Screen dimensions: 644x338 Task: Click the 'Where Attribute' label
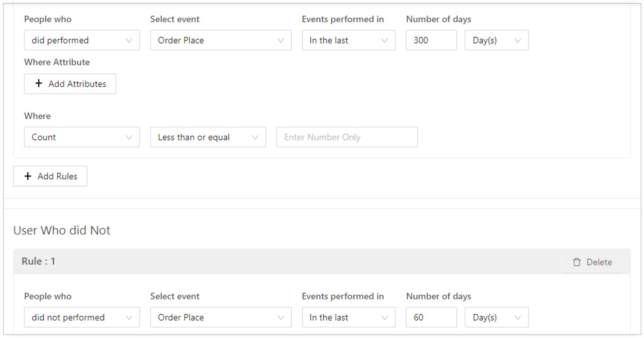pos(57,62)
